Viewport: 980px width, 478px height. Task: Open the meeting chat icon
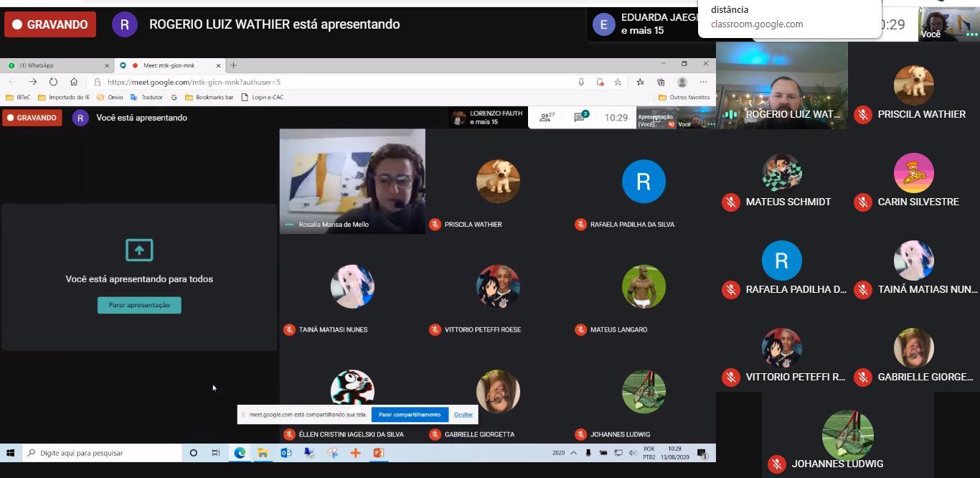coord(580,118)
